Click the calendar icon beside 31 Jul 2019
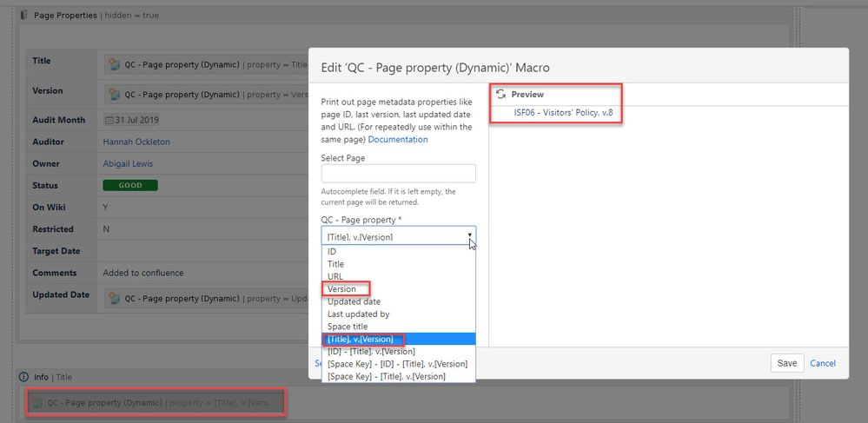 pos(108,120)
